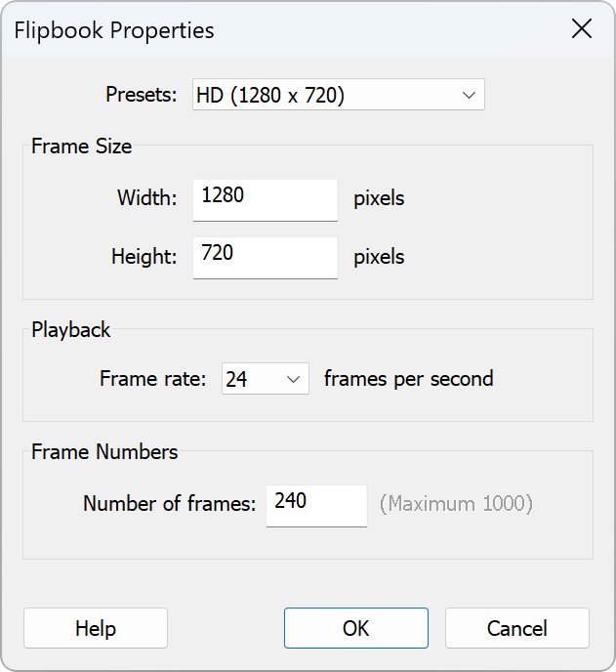Click the "Height:" label

tap(144, 257)
